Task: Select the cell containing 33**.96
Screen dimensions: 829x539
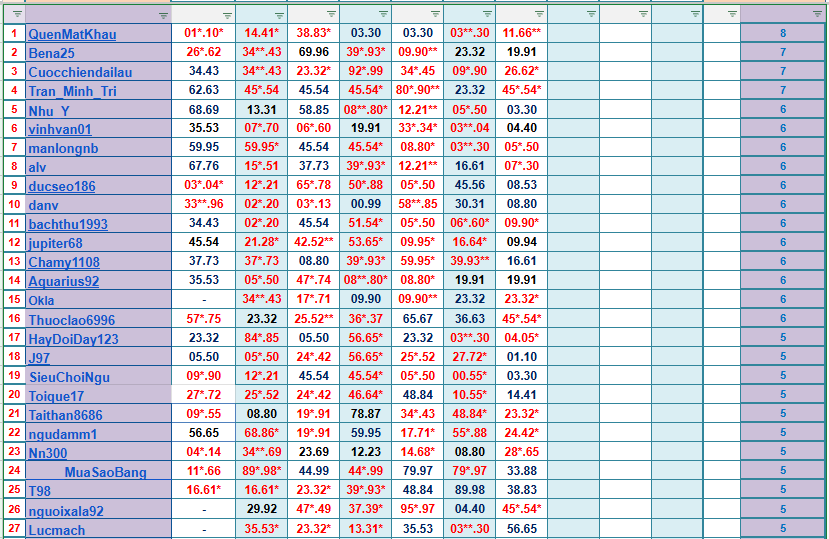Action: point(203,204)
